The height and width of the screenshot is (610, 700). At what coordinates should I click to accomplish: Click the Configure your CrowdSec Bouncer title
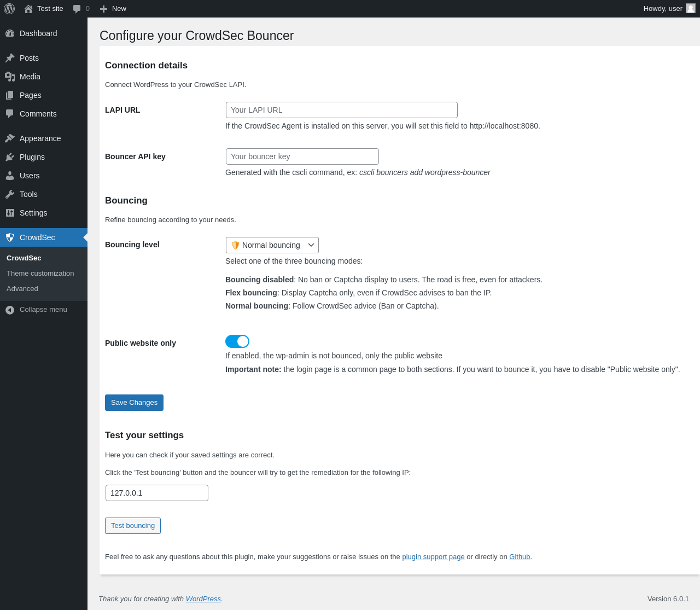point(197,36)
